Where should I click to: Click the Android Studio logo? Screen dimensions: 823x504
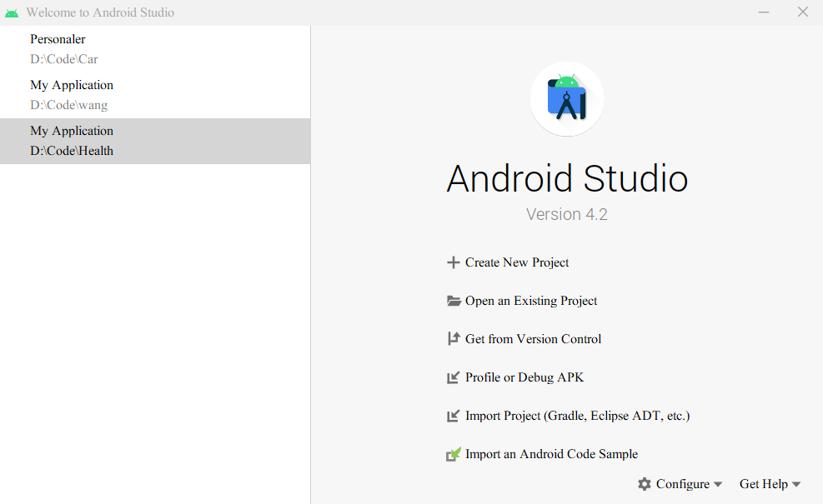567,98
